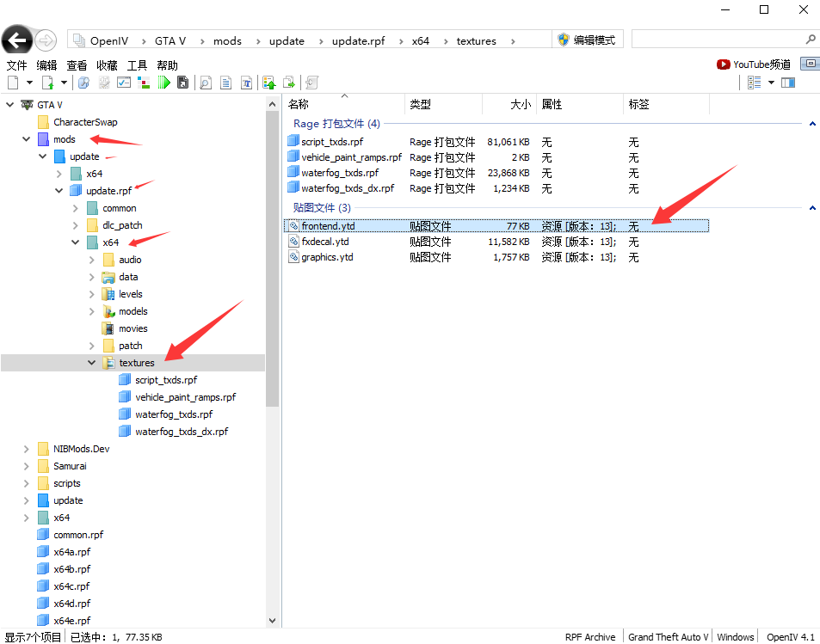Collapse the textures folder node

pyautogui.click(x=91, y=362)
